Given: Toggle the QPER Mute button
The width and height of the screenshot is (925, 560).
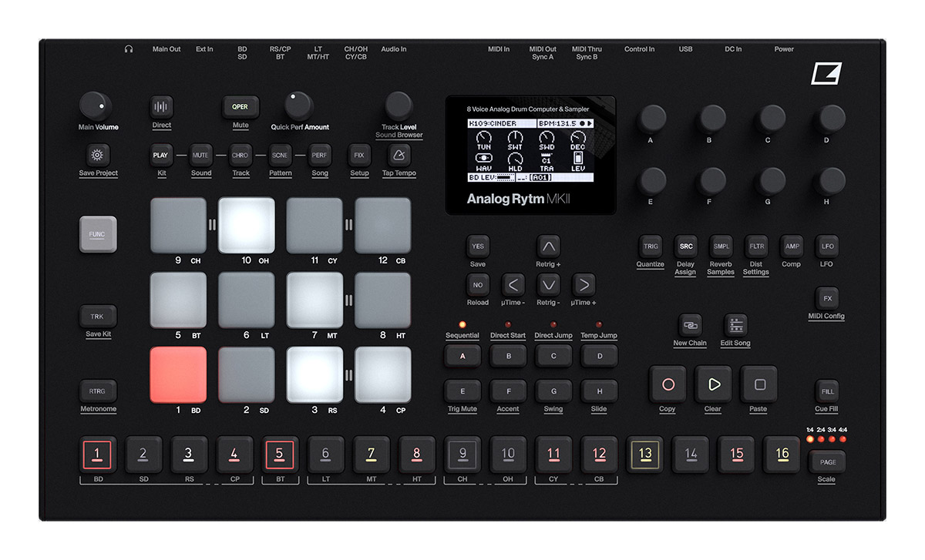Looking at the screenshot, I should tap(240, 107).
